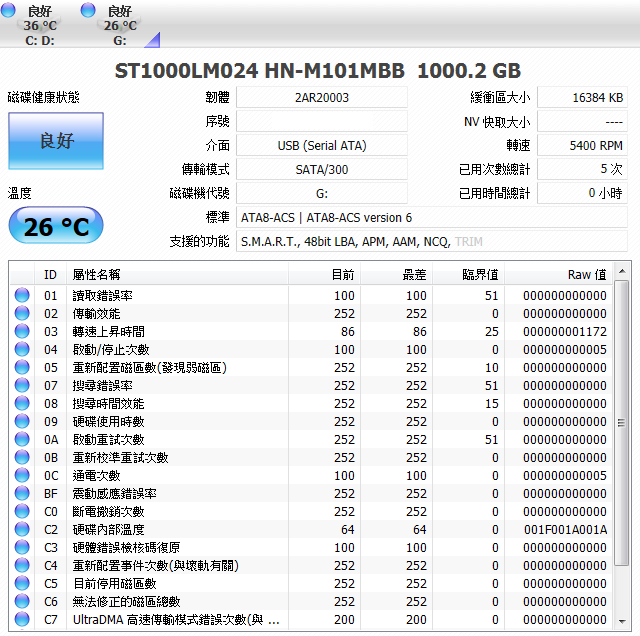Click status orb of row C6 無法修正的磁區總數
The image size is (640, 636).
pos(22,601)
